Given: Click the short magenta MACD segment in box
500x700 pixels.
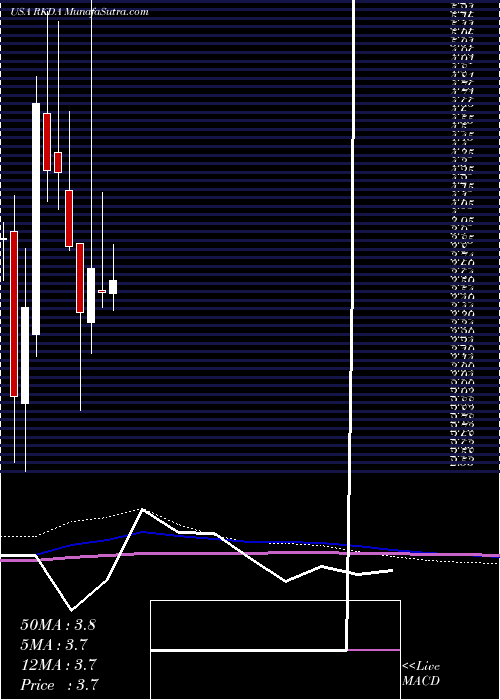Looking at the screenshot, I should pyautogui.click(x=374, y=650).
